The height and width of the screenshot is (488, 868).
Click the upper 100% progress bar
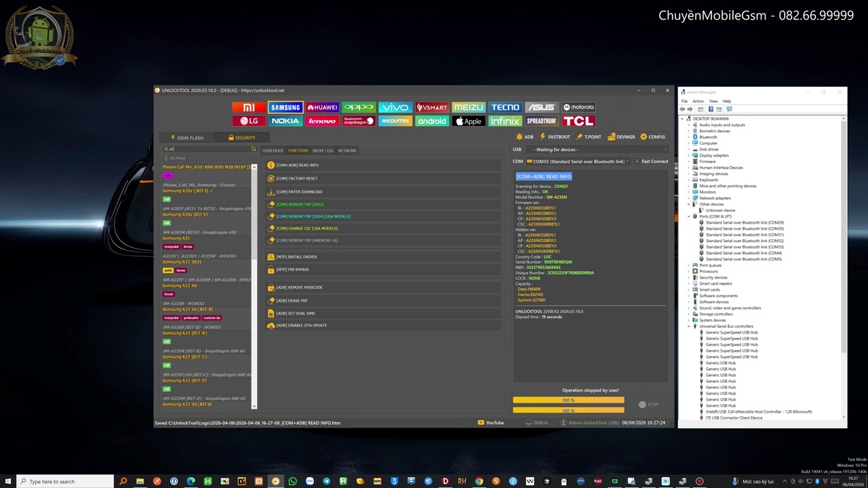[x=568, y=400]
